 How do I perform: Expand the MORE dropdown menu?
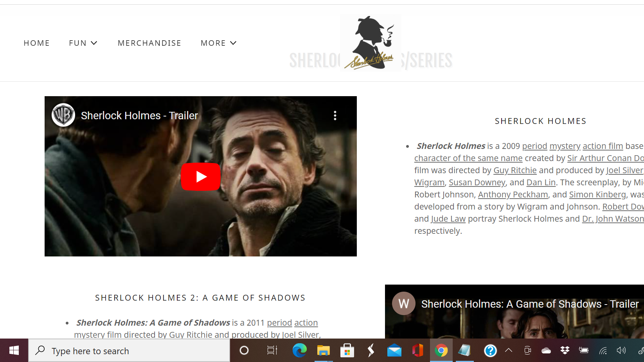tap(218, 43)
